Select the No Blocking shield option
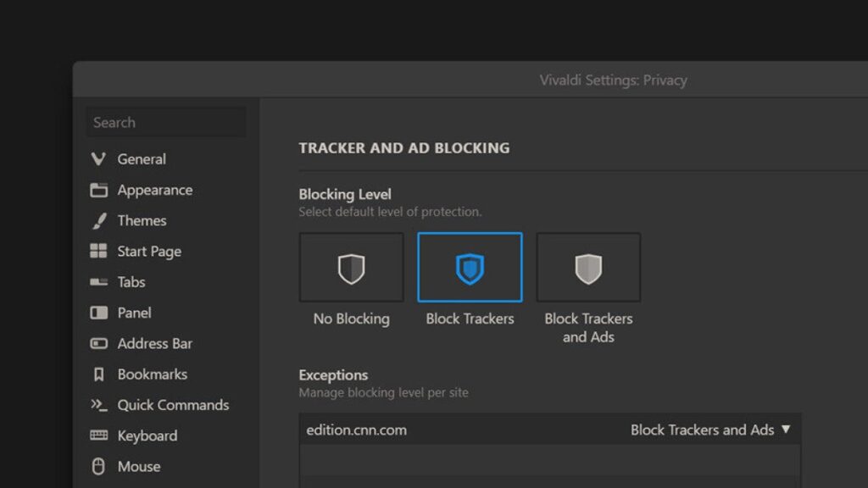 click(x=351, y=268)
